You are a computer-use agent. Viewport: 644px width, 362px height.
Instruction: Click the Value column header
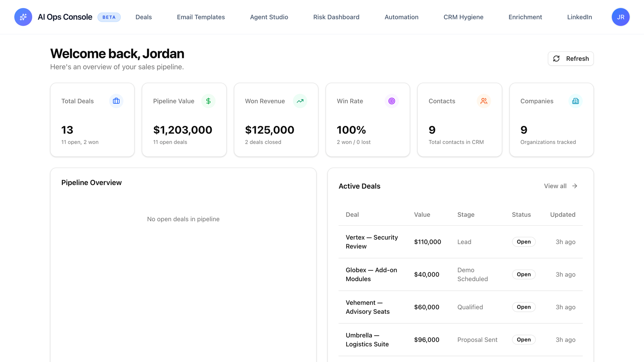point(422,214)
